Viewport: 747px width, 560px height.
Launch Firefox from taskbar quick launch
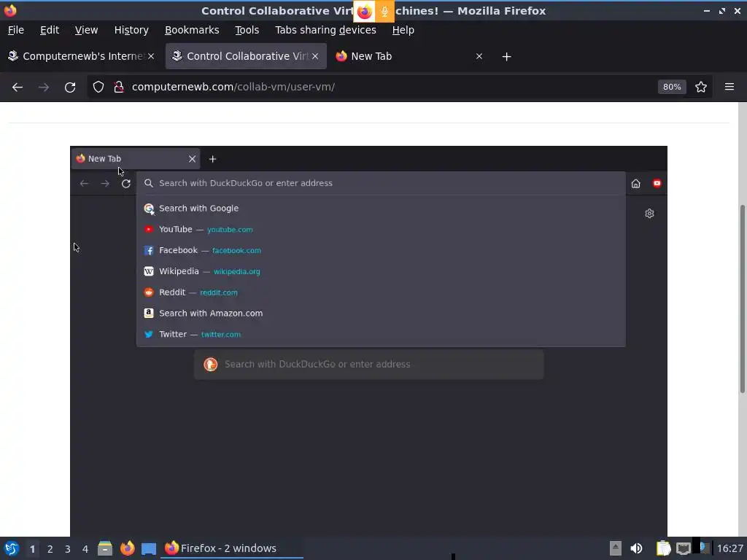pos(127,548)
